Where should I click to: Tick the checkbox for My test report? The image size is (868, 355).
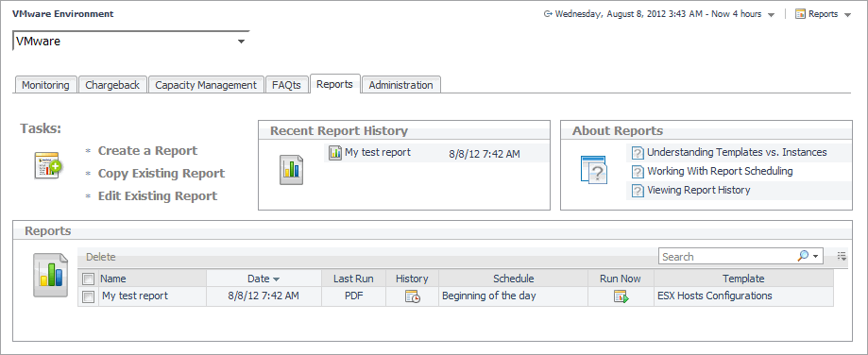pos(88,297)
